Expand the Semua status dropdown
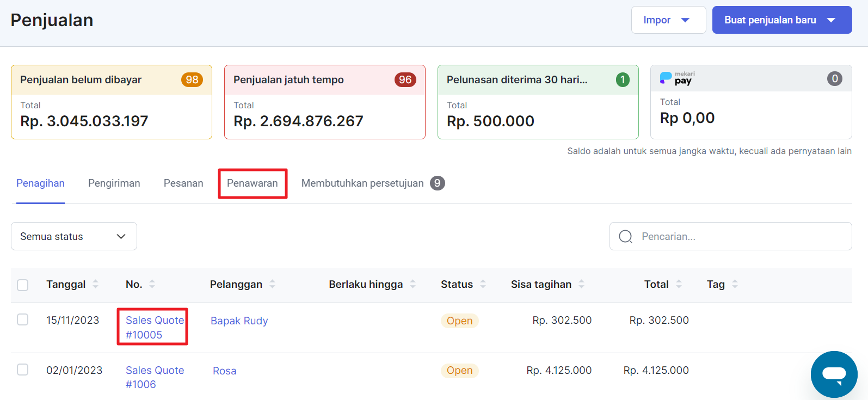Image resolution: width=868 pixels, height=400 pixels. (x=74, y=236)
